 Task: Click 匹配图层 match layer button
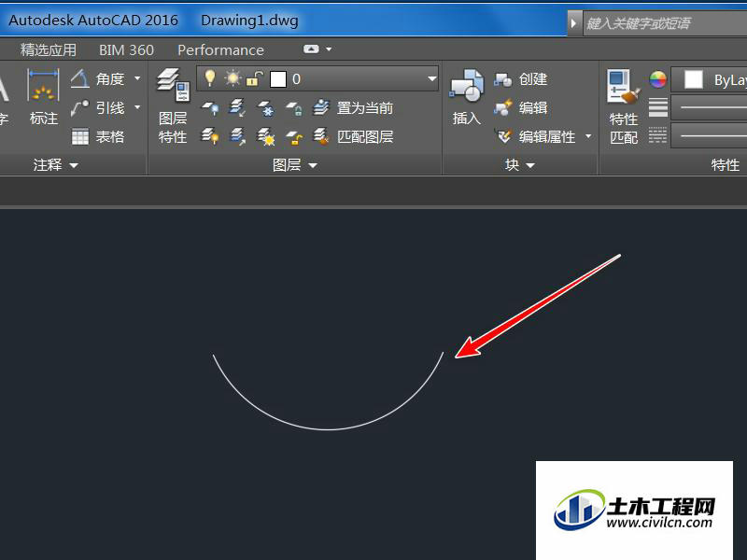[353, 136]
